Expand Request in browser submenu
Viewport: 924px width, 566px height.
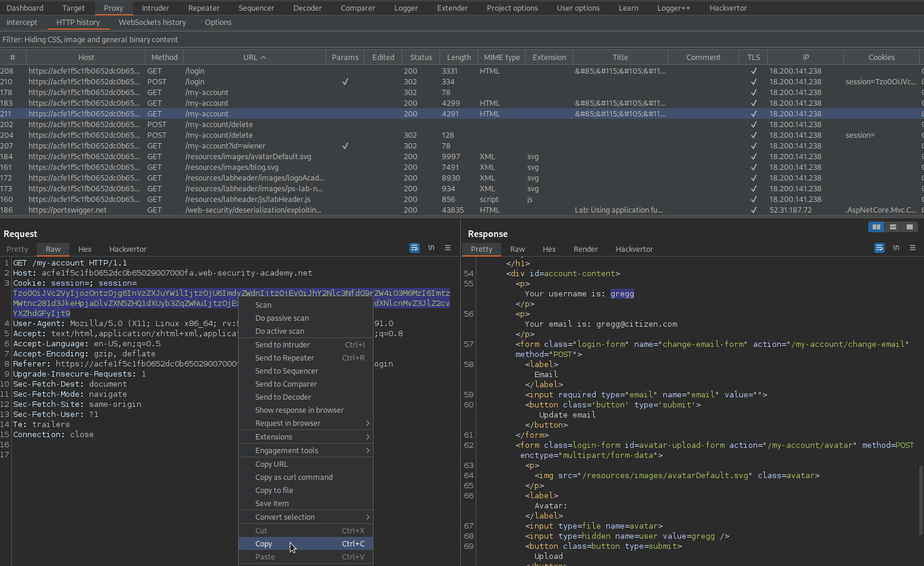click(306, 423)
